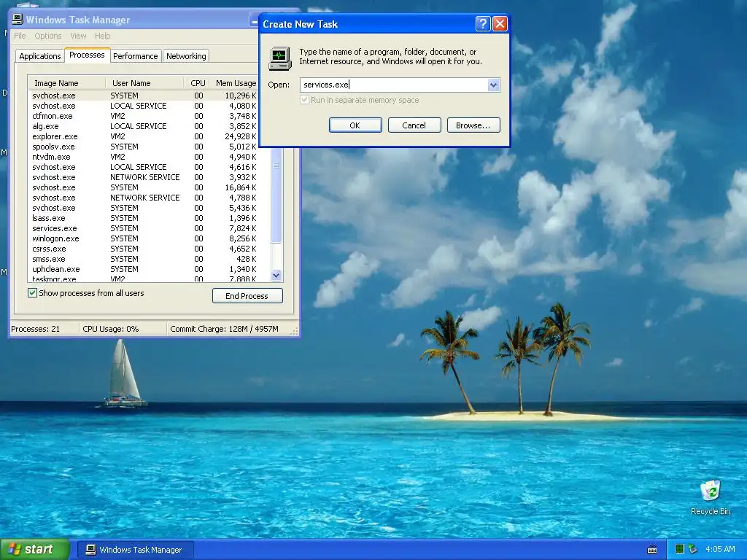Click the End Process button
This screenshot has width=747, height=560.
coord(247,296)
